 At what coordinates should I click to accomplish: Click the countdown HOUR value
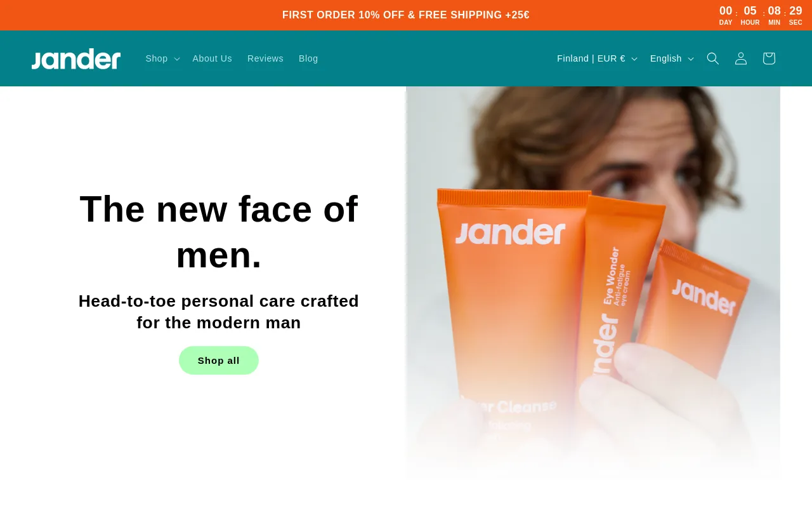click(x=750, y=11)
